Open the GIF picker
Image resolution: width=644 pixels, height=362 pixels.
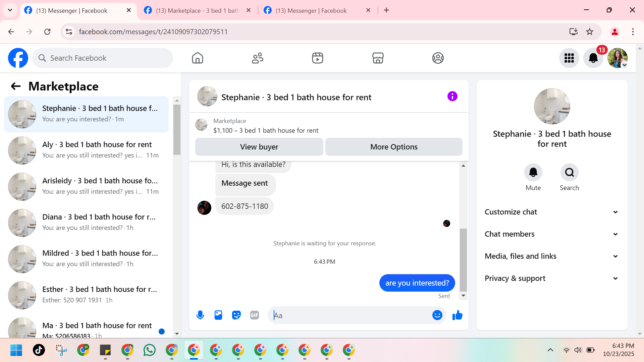coord(255,315)
